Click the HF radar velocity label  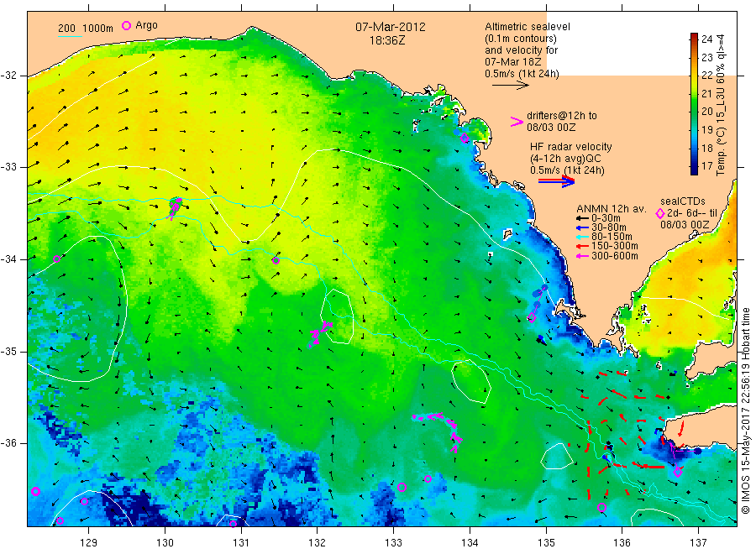point(571,147)
